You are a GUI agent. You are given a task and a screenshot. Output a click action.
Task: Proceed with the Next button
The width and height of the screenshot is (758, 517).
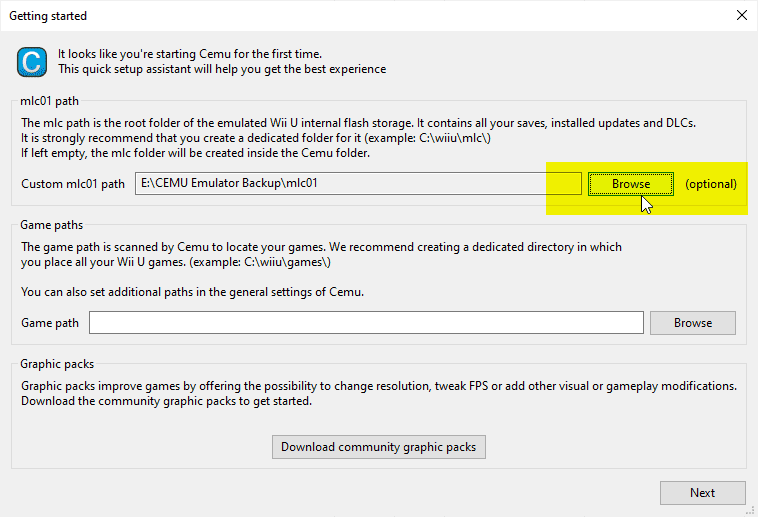point(702,493)
